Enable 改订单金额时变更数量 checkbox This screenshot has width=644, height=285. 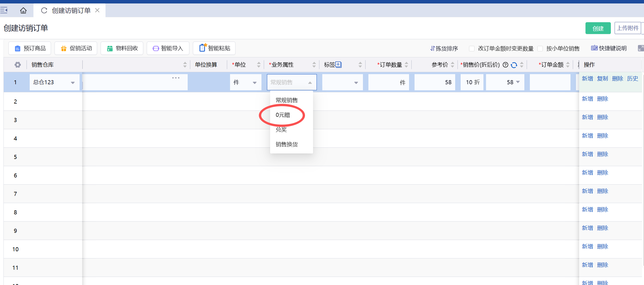pyautogui.click(x=472, y=48)
